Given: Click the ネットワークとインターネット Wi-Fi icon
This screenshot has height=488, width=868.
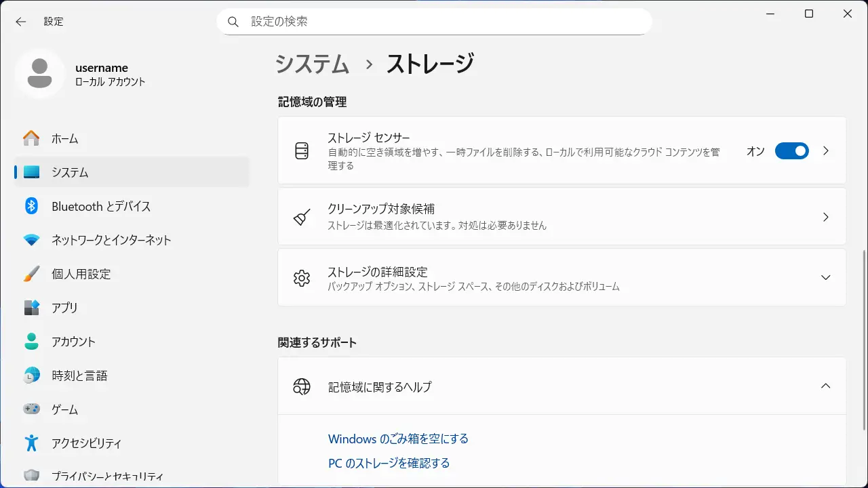Looking at the screenshot, I should 31,240.
